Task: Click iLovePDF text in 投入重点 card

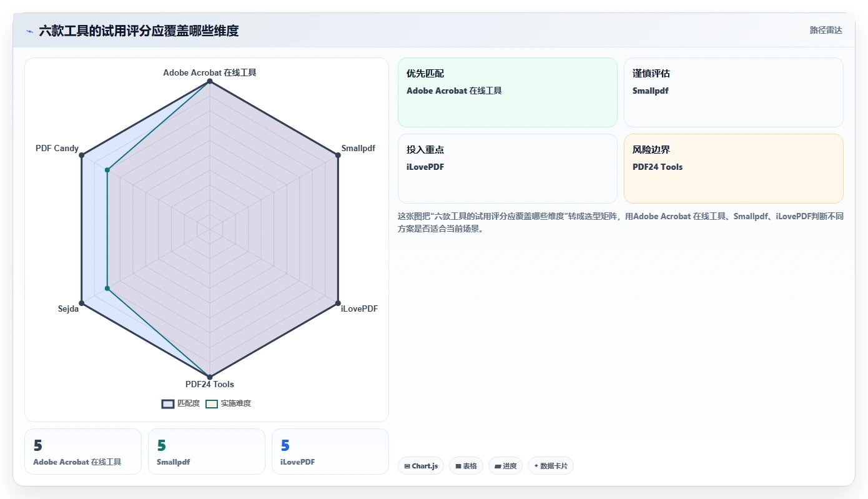Action: tap(425, 167)
